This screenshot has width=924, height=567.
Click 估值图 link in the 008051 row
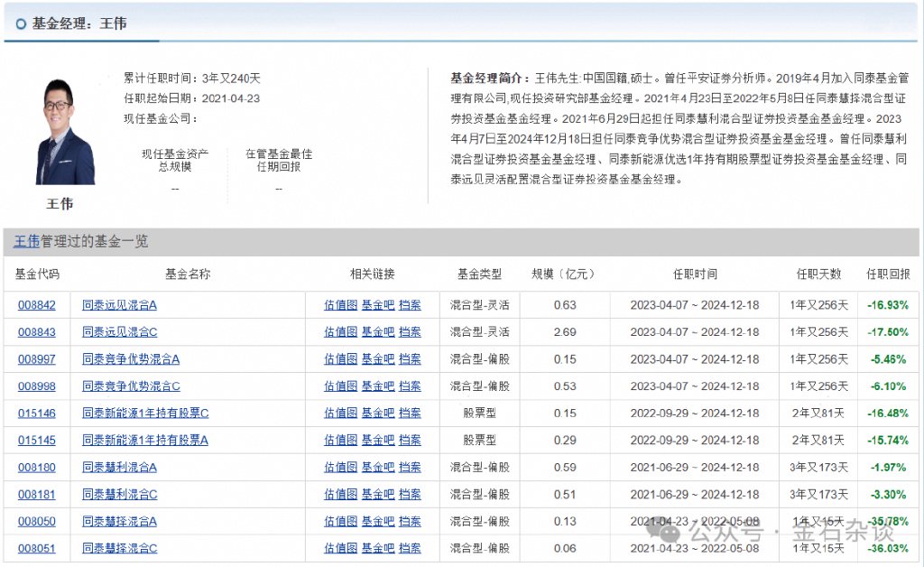[x=340, y=549]
